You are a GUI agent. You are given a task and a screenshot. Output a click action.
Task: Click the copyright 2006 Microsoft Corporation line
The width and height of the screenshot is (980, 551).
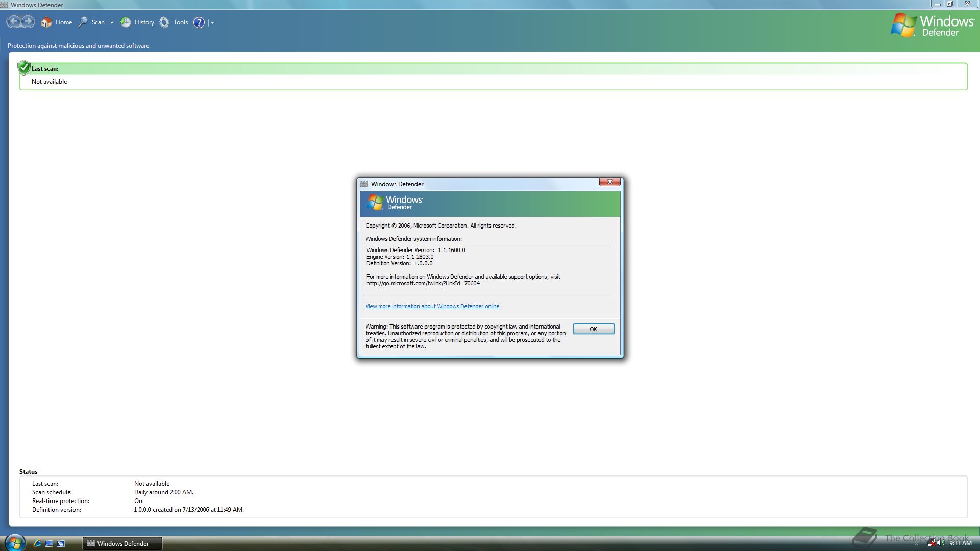[440, 226]
